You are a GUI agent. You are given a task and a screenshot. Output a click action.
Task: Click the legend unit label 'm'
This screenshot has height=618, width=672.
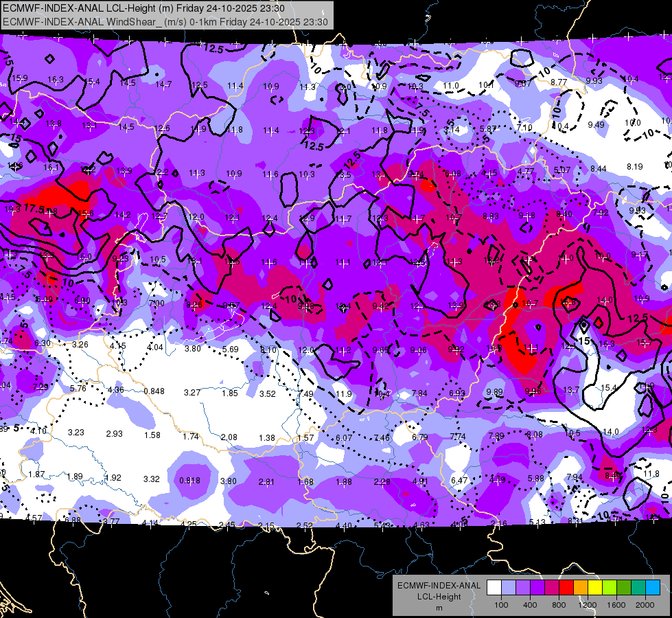(x=439, y=608)
